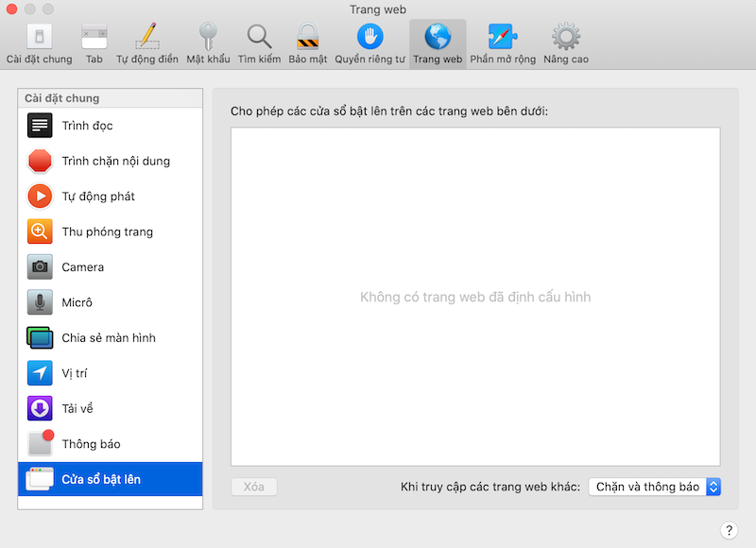Image resolution: width=756 pixels, height=548 pixels.
Task: Open Tìm kiếm magnifier preferences
Action: (x=259, y=43)
